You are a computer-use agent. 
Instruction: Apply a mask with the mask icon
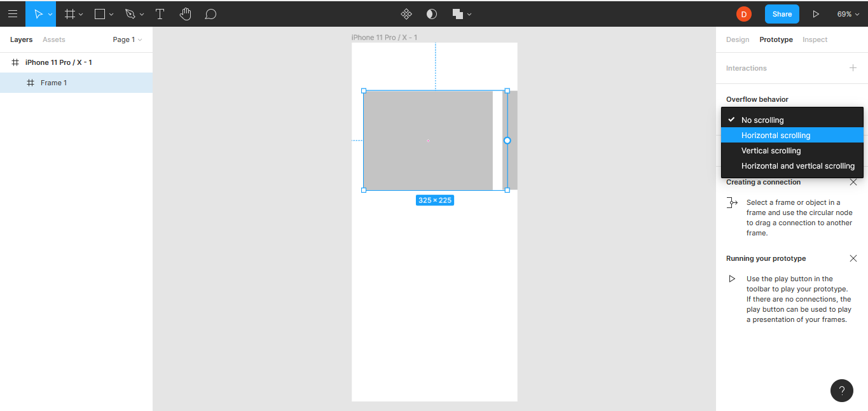click(x=431, y=13)
